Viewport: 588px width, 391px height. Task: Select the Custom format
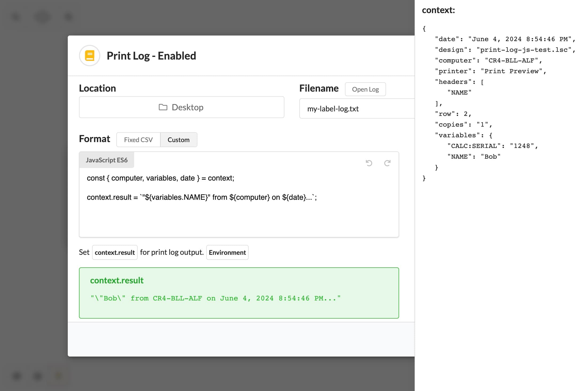point(178,140)
